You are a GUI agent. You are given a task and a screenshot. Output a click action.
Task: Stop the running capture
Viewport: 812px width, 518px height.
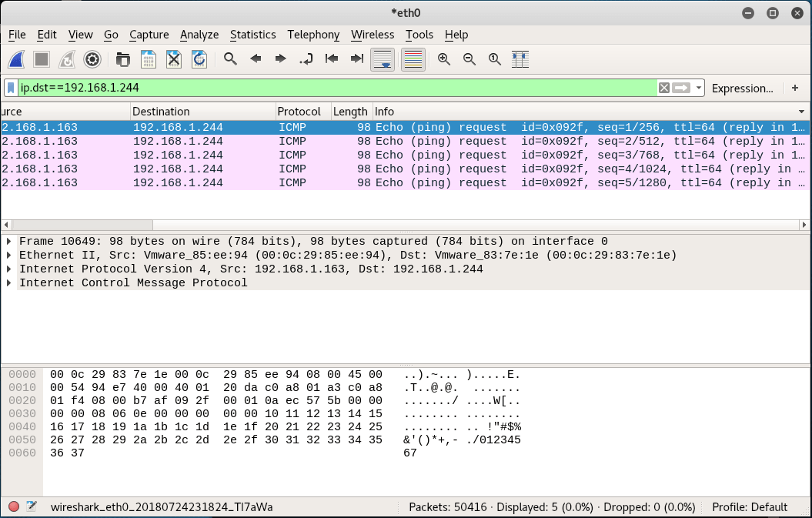pyautogui.click(x=40, y=59)
